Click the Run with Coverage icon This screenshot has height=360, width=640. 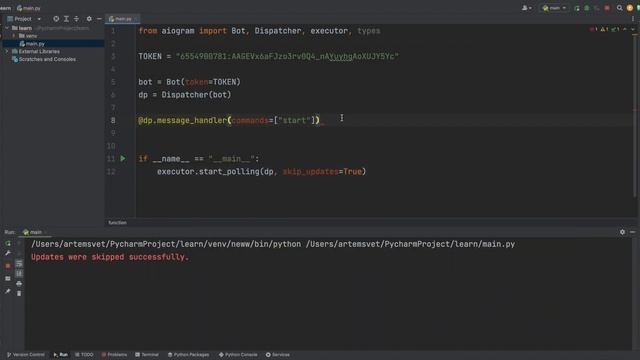click(x=597, y=8)
